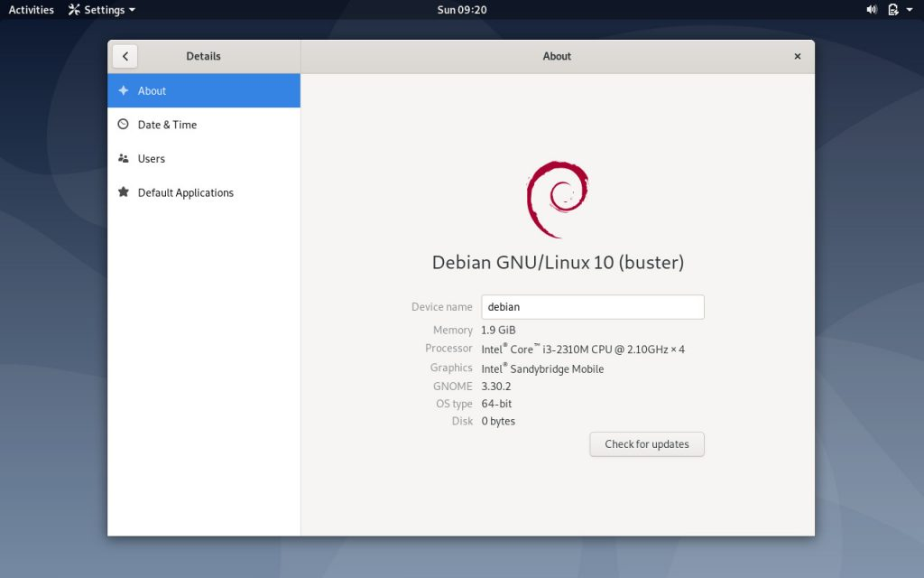Click the clock icon beside Date & Time
This screenshot has width=924, height=578.
(124, 125)
